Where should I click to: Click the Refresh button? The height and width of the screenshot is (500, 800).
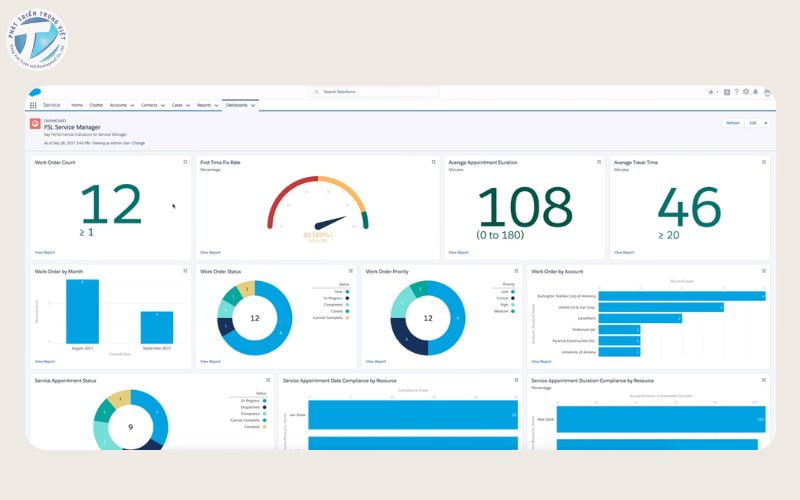coord(733,123)
